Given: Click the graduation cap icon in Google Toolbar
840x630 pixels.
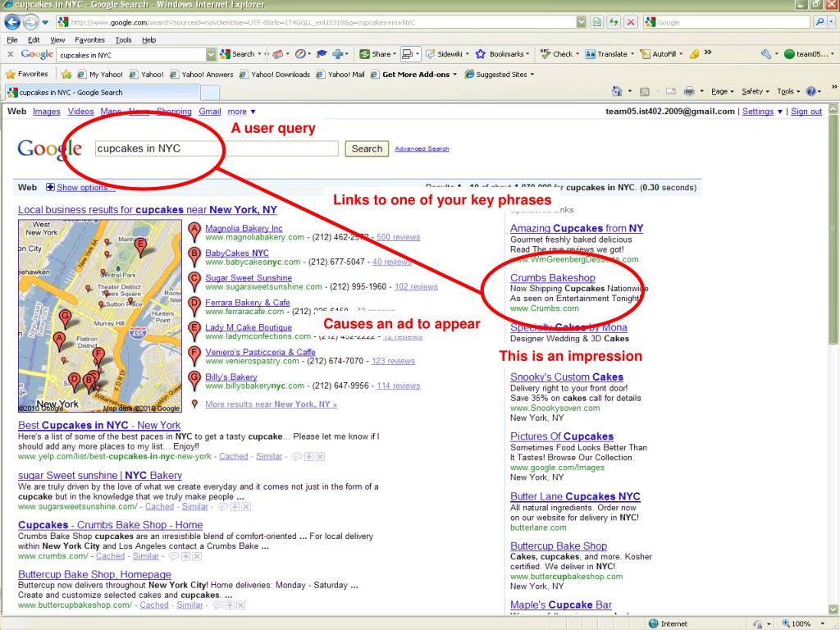Looking at the screenshot, I should [322, 54].
